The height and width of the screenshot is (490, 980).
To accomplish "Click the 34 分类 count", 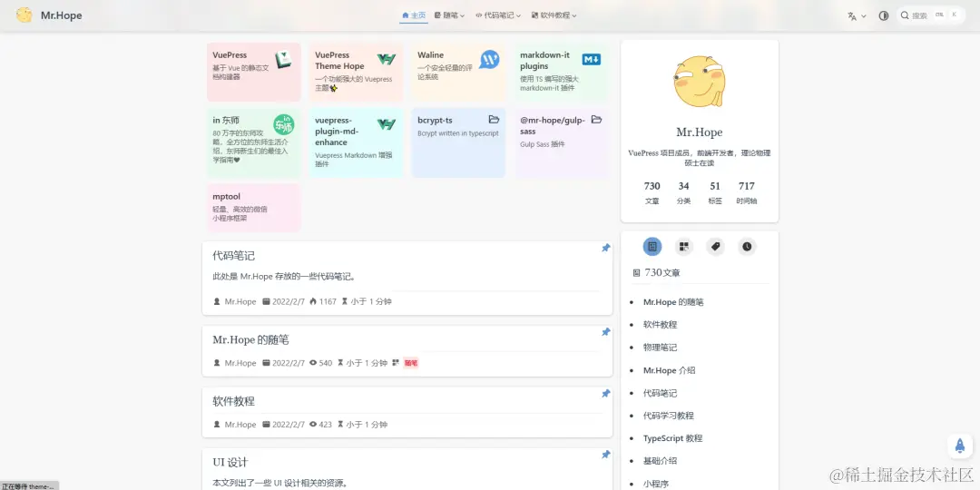I will (x=684, y=192).
